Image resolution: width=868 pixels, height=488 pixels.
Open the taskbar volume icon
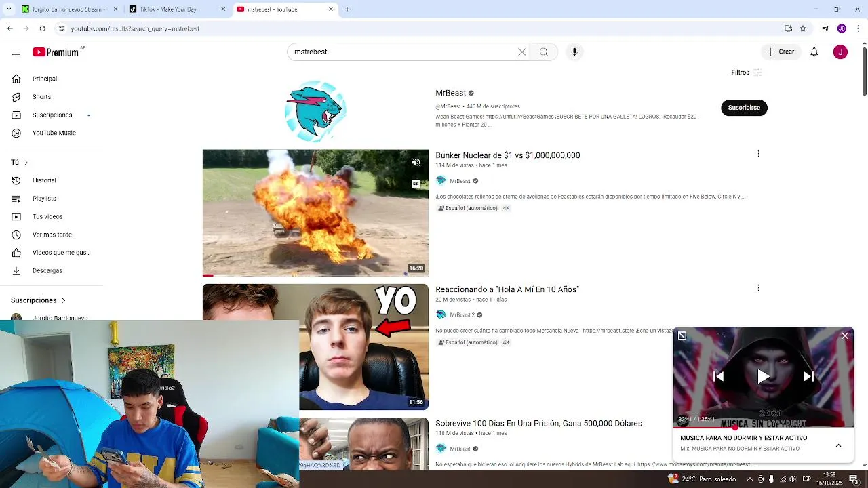793,479
